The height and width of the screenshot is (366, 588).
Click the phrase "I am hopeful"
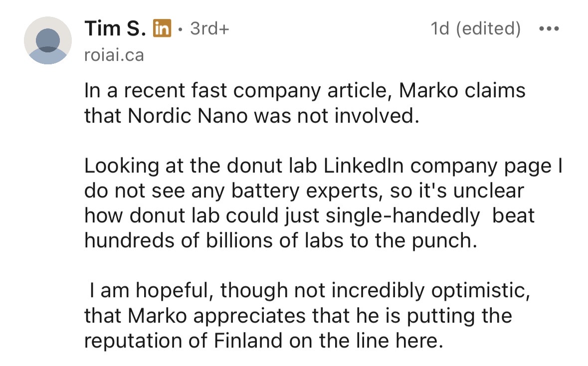[150, 291]
